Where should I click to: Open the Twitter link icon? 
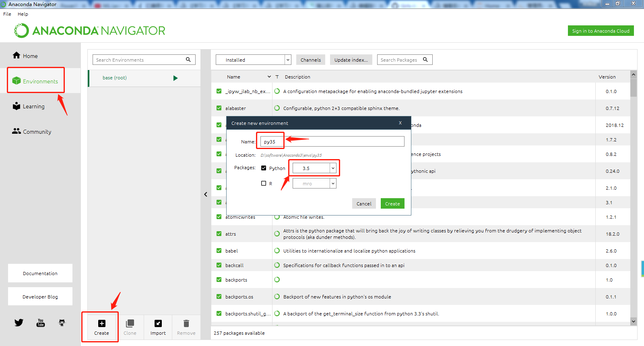point(19,323)
